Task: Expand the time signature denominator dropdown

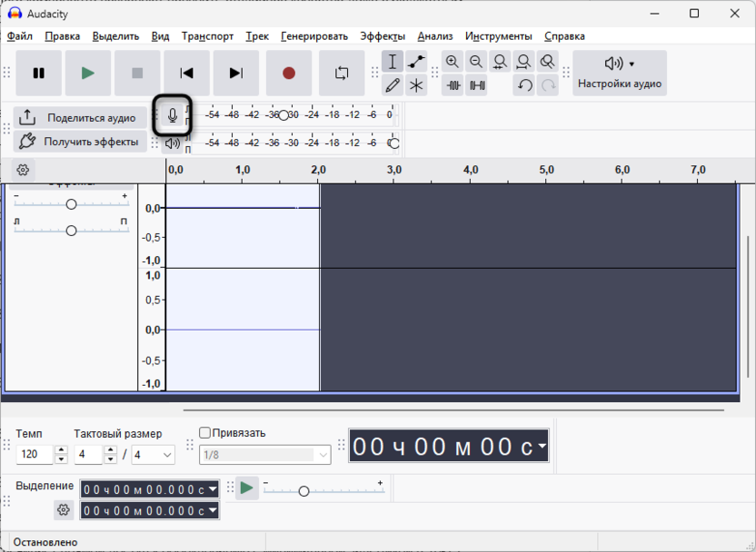Action: tap(167, 455)
